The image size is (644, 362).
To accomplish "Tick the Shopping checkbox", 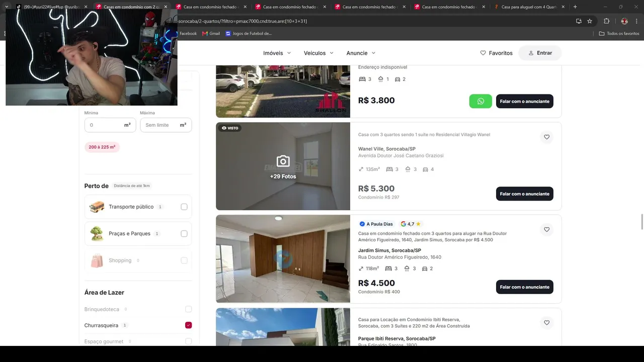I will tap(184, 260).
